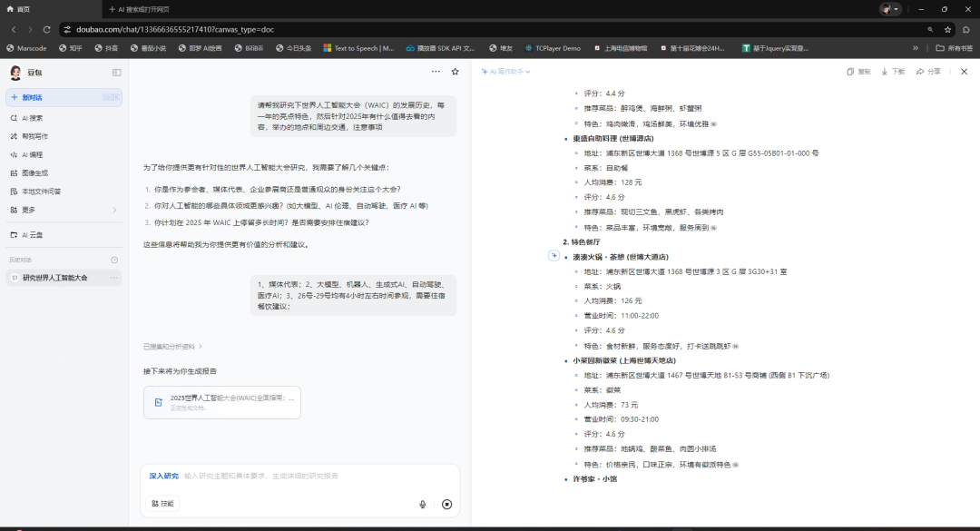The width and height of the screenshot is (980, 531).
Task: Open history item 研究世界人工智能大会
Action: pyautogui.click(x=54, y=277)
